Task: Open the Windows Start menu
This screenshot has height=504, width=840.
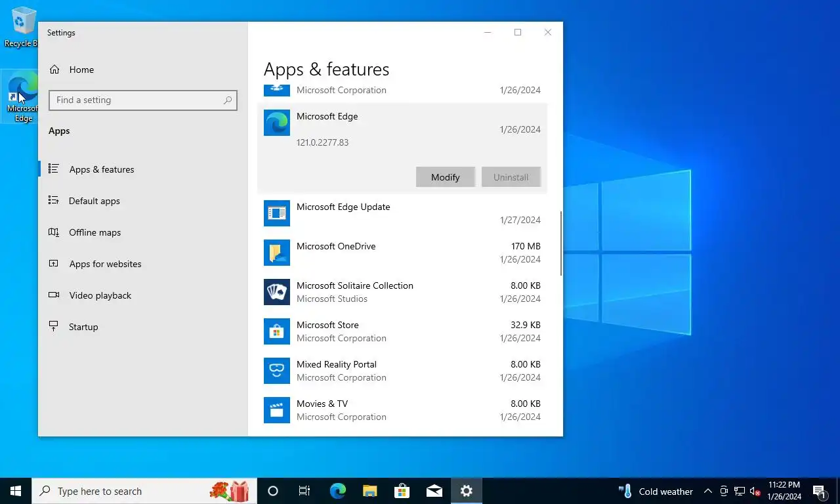Action: pos(16,491)
